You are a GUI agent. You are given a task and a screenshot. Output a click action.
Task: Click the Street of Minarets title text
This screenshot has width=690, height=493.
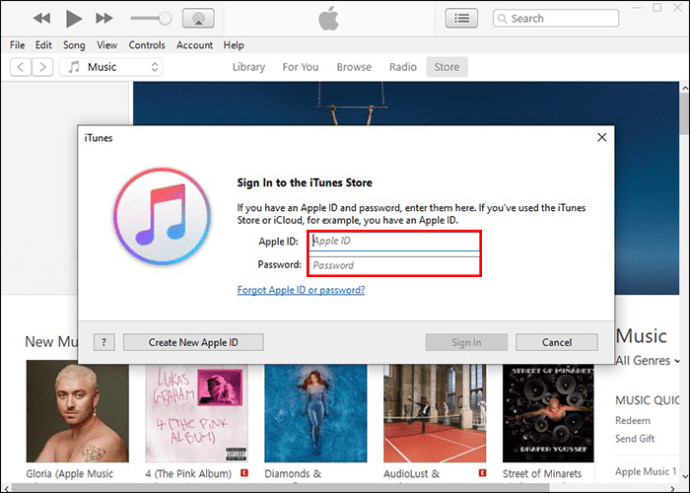tap(542, 474)
